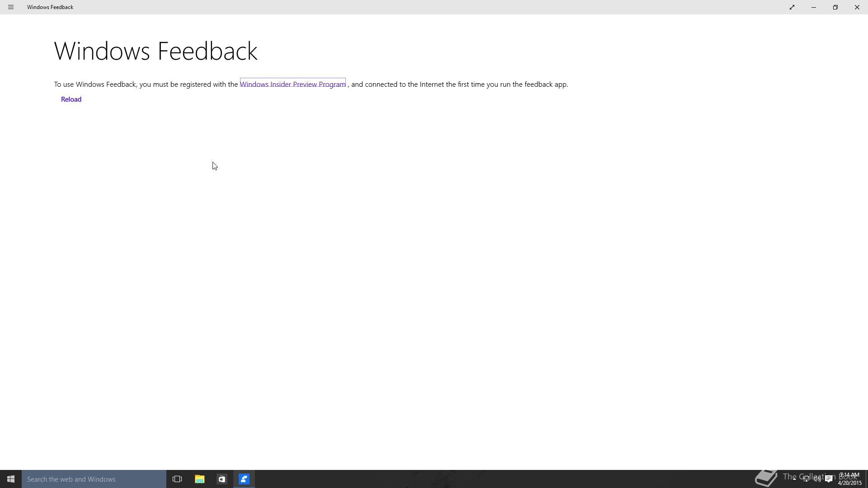Open the Store app on the taskbar
This screenshot has height=488, width=868.
click(x=222, y=479)
